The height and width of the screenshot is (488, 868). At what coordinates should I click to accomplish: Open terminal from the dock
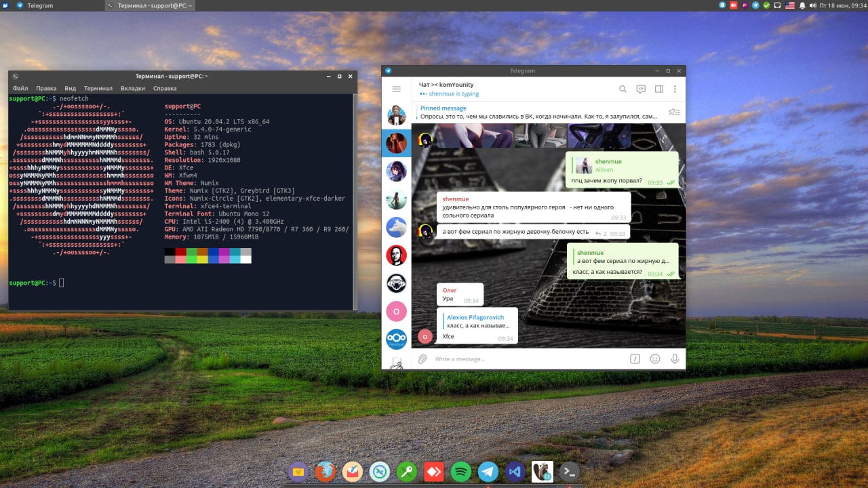[569, 471]
